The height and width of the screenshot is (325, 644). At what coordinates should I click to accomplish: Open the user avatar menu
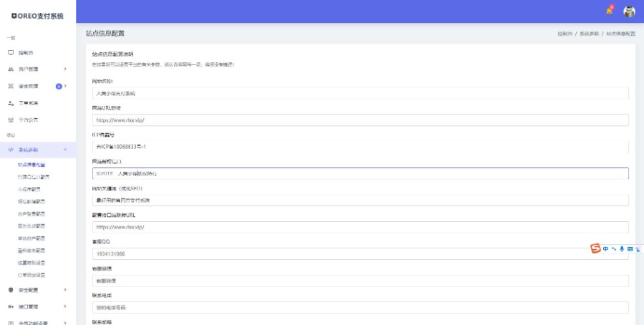pos(629,11)
